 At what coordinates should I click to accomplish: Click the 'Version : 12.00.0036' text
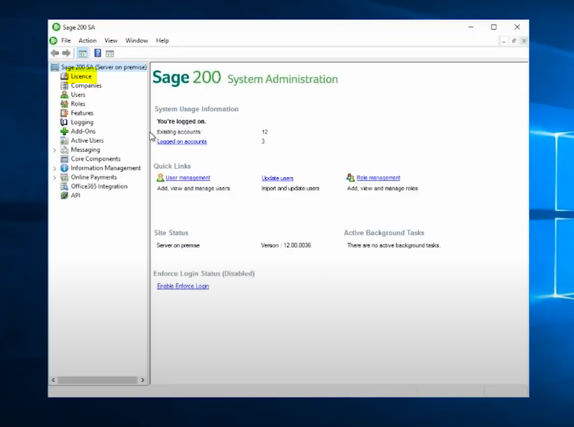coord(286,245)
